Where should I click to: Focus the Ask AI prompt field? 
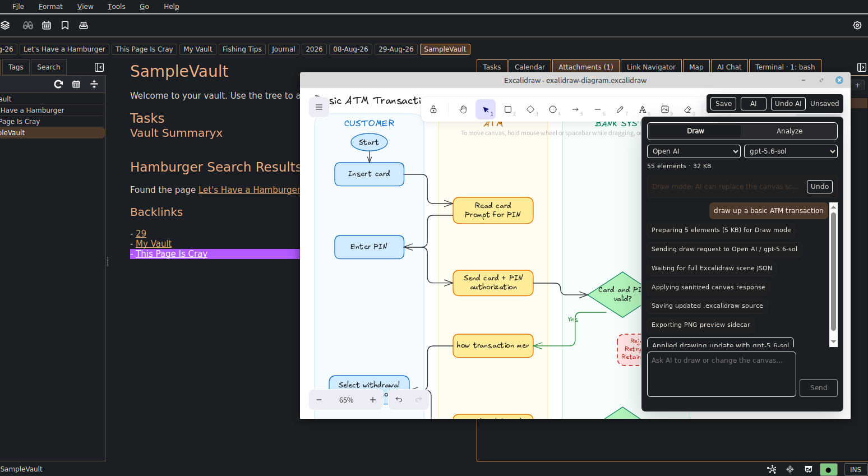[x=722, y=374]
